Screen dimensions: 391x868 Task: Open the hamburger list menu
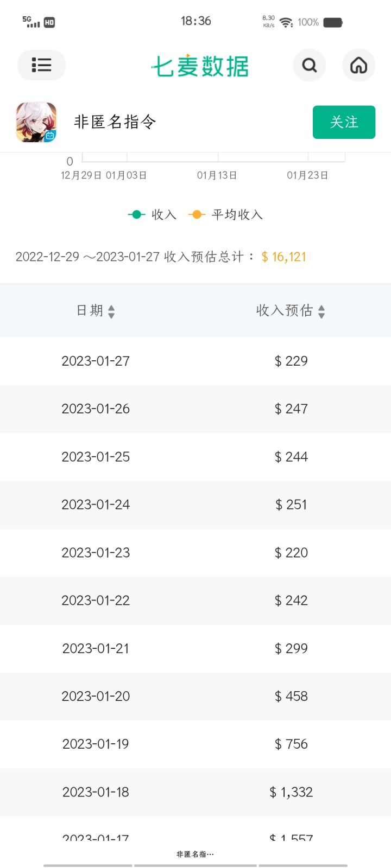click(42, 65)
